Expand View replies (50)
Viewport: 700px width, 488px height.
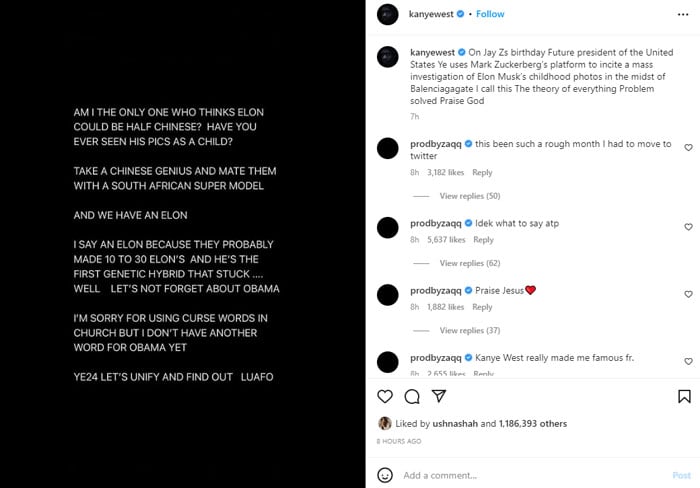[x=469, y=196]
